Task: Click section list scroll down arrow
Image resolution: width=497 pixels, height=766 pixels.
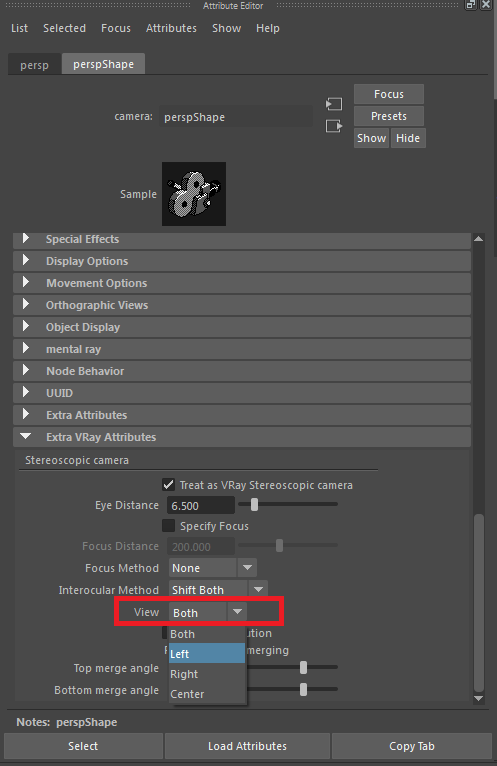Action: pos(478,698)
